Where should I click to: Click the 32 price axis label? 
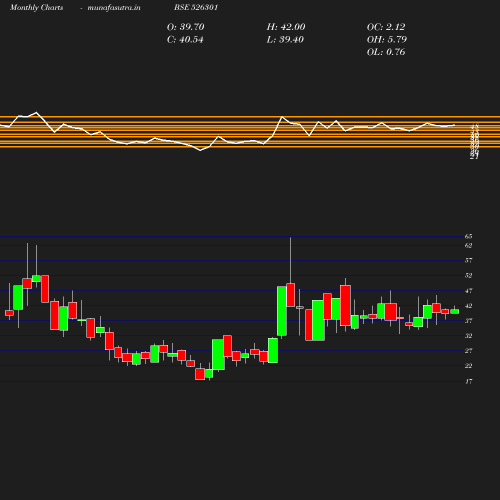click(x=468, y=336)
